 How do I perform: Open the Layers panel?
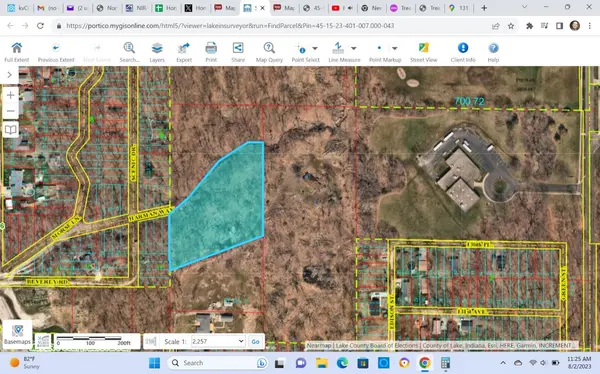[157, 52]
